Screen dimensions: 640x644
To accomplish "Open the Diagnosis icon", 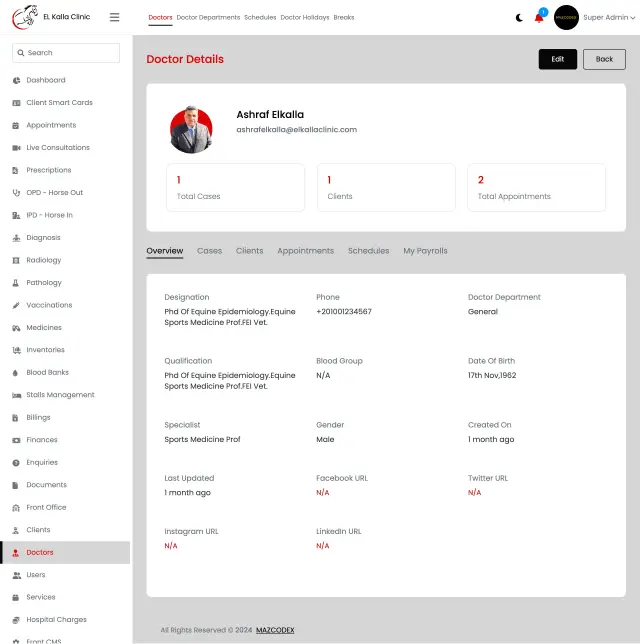I will 16,238.
